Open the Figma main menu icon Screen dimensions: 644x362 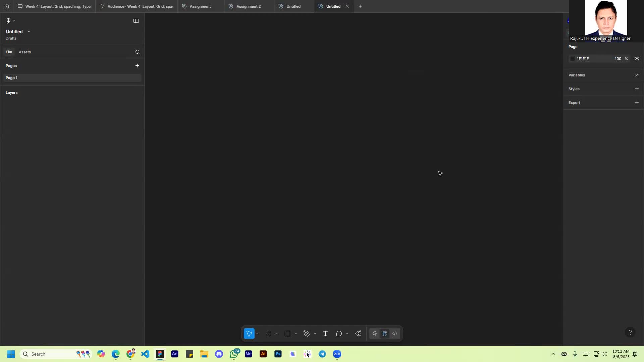point(10,21)
